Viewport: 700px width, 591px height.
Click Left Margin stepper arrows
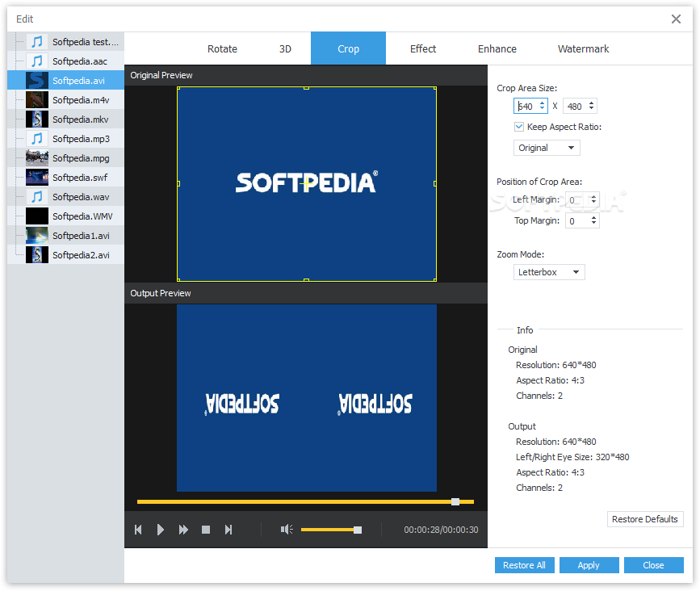tap(593, 199)
